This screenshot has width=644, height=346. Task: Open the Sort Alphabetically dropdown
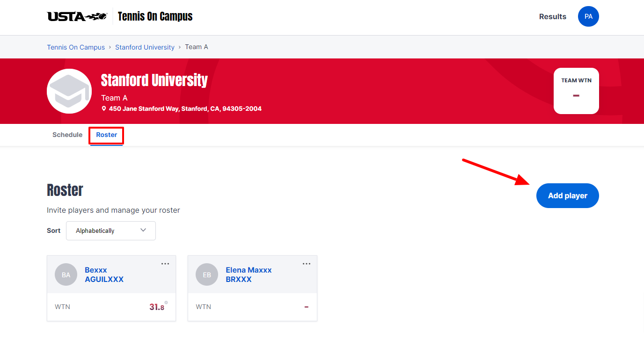(x=111, y=231)
